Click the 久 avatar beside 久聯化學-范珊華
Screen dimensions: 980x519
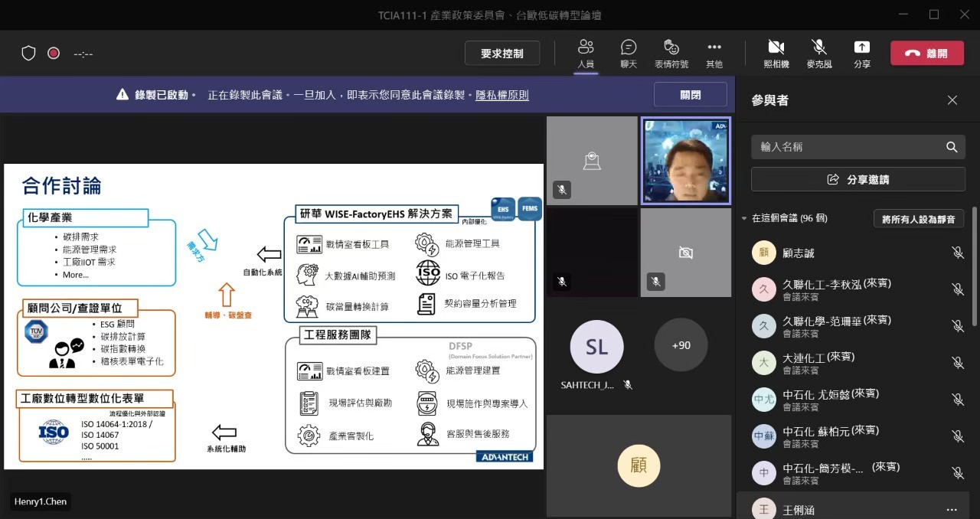tap(763, 326)
